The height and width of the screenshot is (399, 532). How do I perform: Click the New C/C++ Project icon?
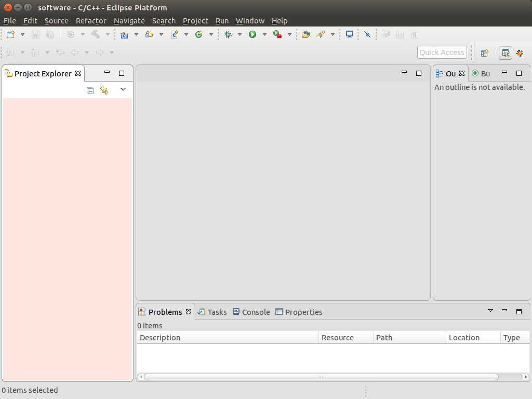coord(124,34)
